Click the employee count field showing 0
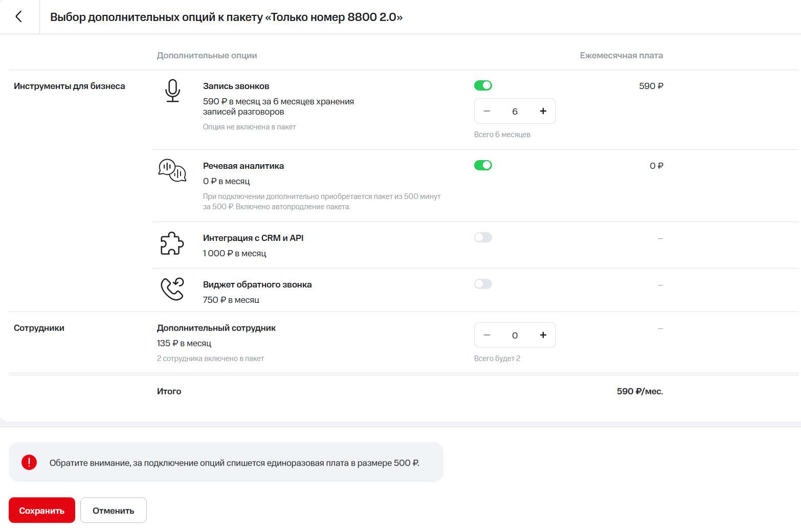The height and width of the screenshot is (532, 801). pyautogui.click(x=515, y=335)
